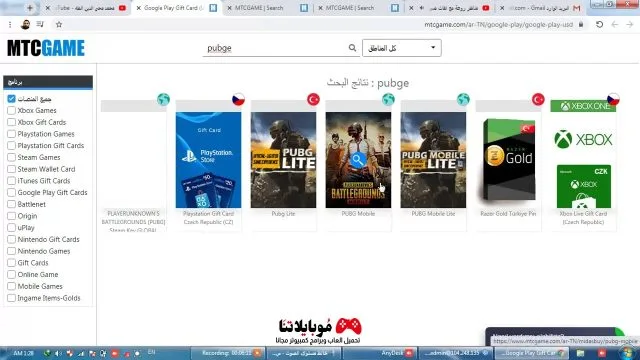
Task: Click the volume icon in system tray
Action: pos(58,353)
